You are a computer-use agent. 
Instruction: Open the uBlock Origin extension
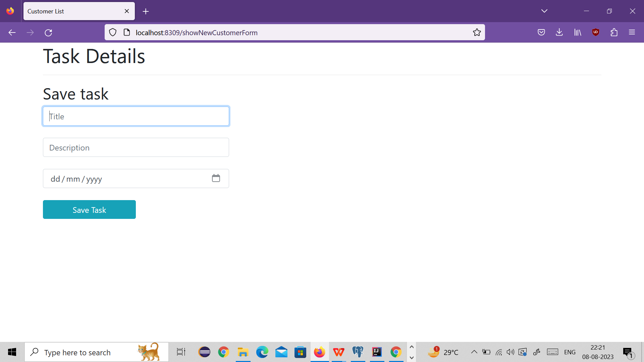[596, 32]
